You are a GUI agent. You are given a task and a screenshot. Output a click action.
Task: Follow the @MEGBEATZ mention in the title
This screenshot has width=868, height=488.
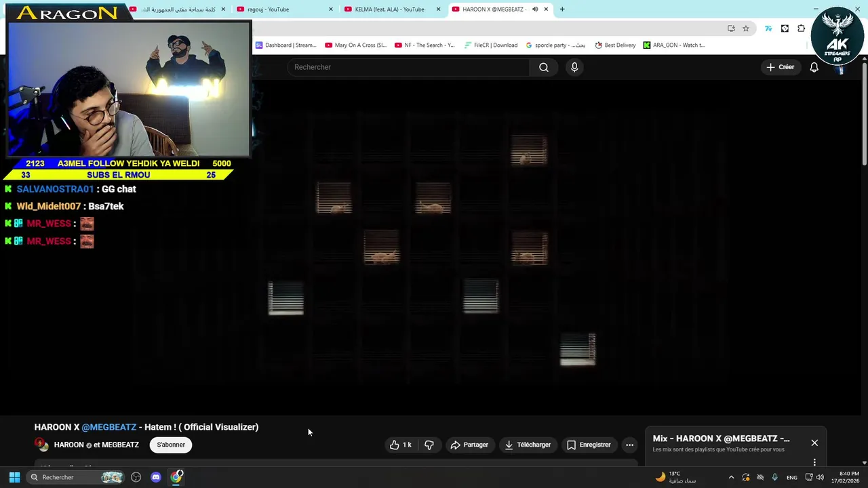coord(108,427)
